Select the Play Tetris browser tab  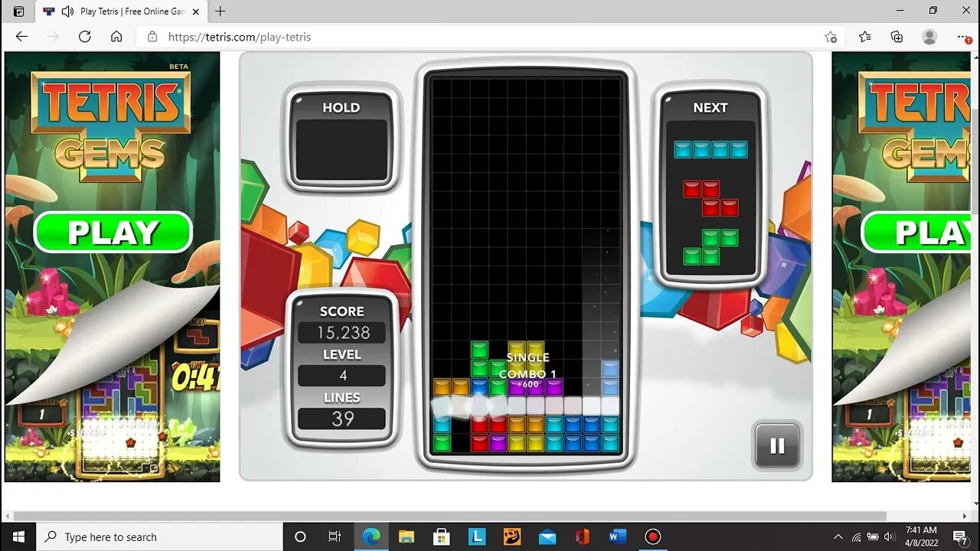pos(122,11)
